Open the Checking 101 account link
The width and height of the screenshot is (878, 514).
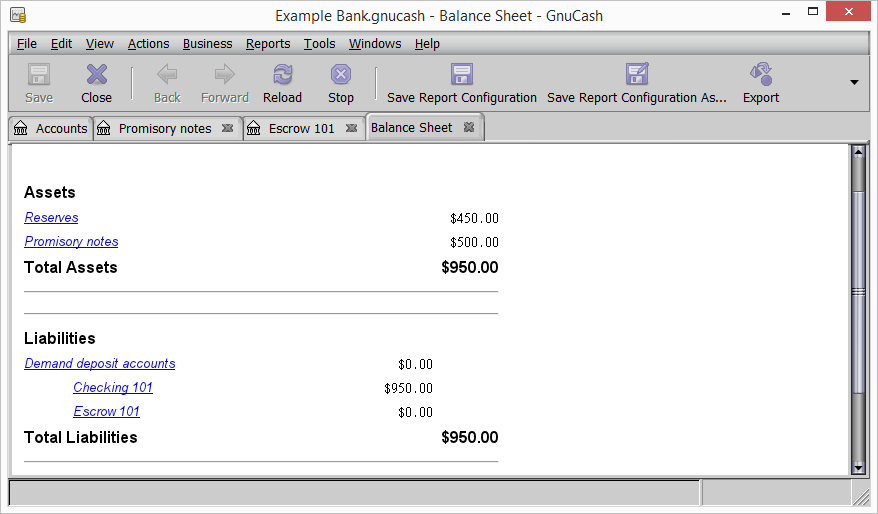click(x=113, y=387)
